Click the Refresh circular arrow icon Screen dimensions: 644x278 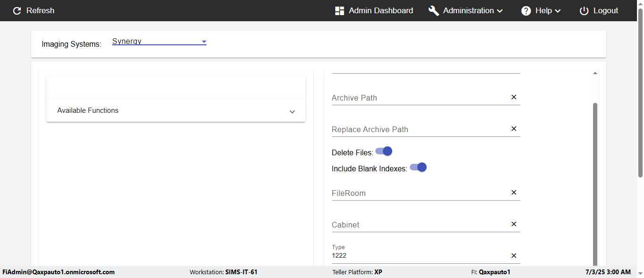17,11
